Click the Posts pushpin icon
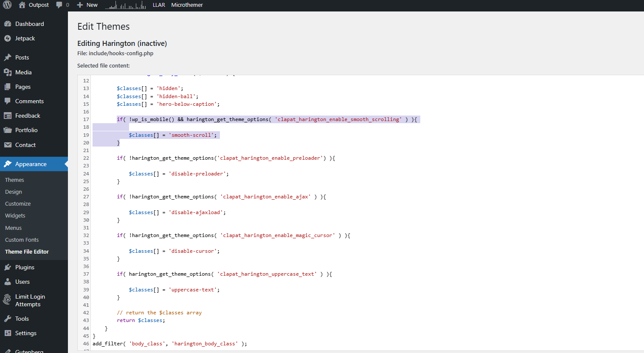The height and width of the screenshot is (353, 644). click(8, 57)
